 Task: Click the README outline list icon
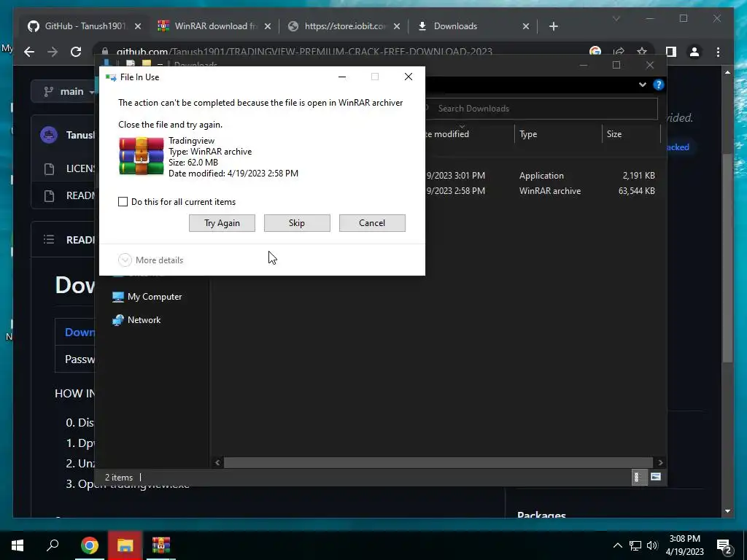click(x=49, y=239)
